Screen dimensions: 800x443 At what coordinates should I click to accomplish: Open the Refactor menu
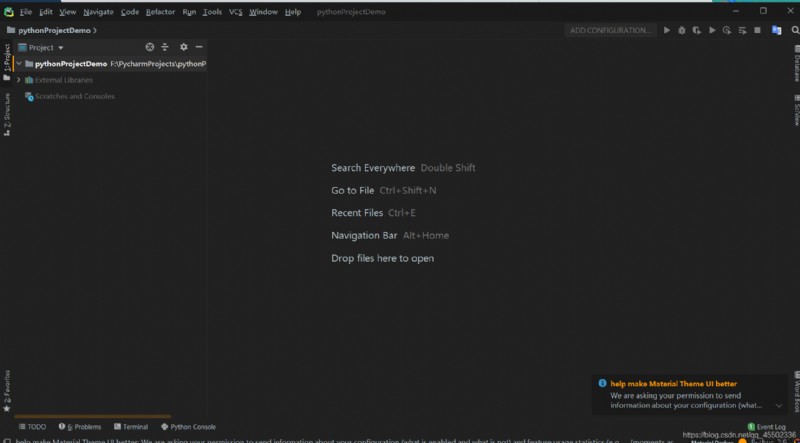(x=161, y=12)
